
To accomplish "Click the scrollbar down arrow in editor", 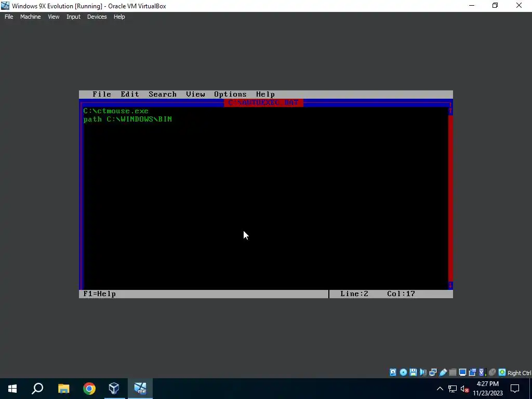I will tap(450, 285).
